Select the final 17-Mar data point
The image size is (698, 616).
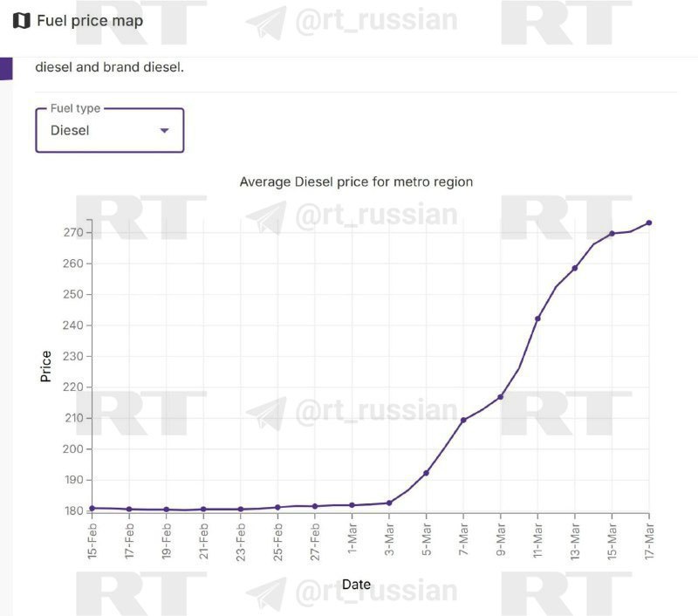[649, 222]
